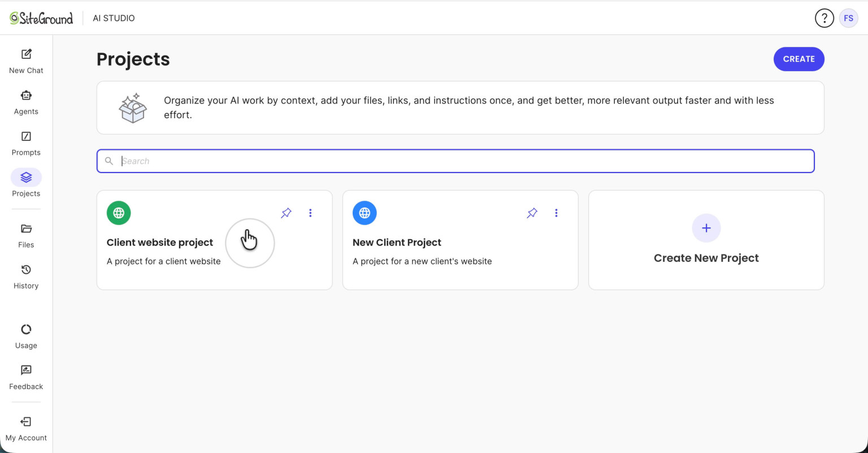This screenshot has width=868, height=453.
Task: Open the FS user avatar menu
Action: pyautogui.click(x=848, y=18)
